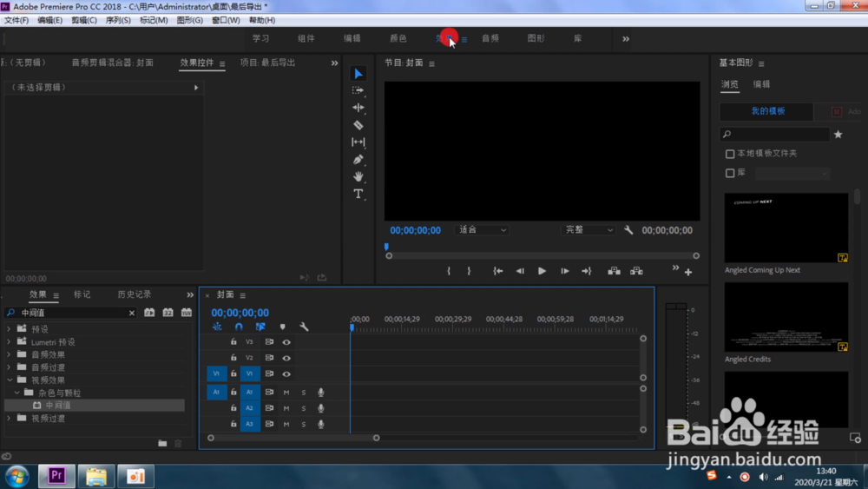Toggle sync lock on A1 track
The image size is (868, 489).
(269, 392)
